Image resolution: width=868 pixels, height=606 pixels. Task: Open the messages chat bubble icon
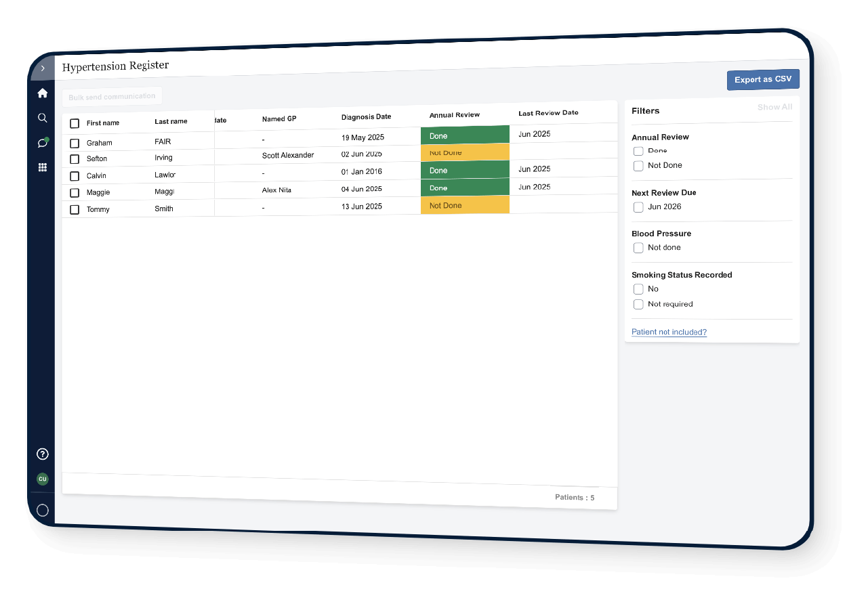click(x=43, y=142)
